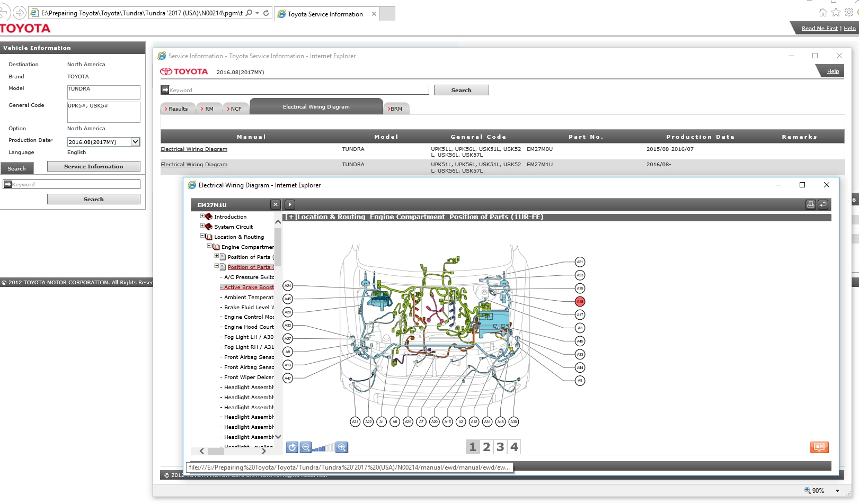This screenshot has width=859, height=504.
Task: Expand the System Circuit tree node
Action: point(202,226)
